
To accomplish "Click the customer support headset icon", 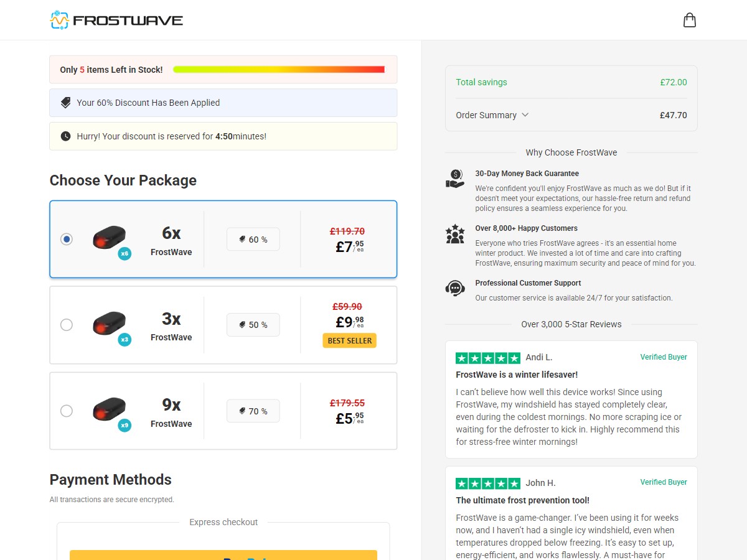I will click(x=455, y=288).
